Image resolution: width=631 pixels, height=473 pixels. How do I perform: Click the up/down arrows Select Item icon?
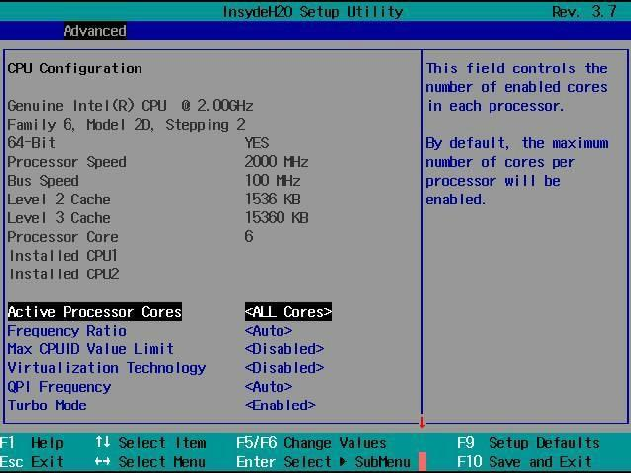coord(103,443)
